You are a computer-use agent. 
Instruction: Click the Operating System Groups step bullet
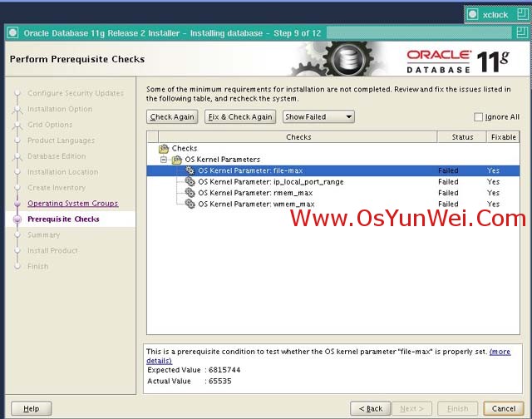(17, 204)
